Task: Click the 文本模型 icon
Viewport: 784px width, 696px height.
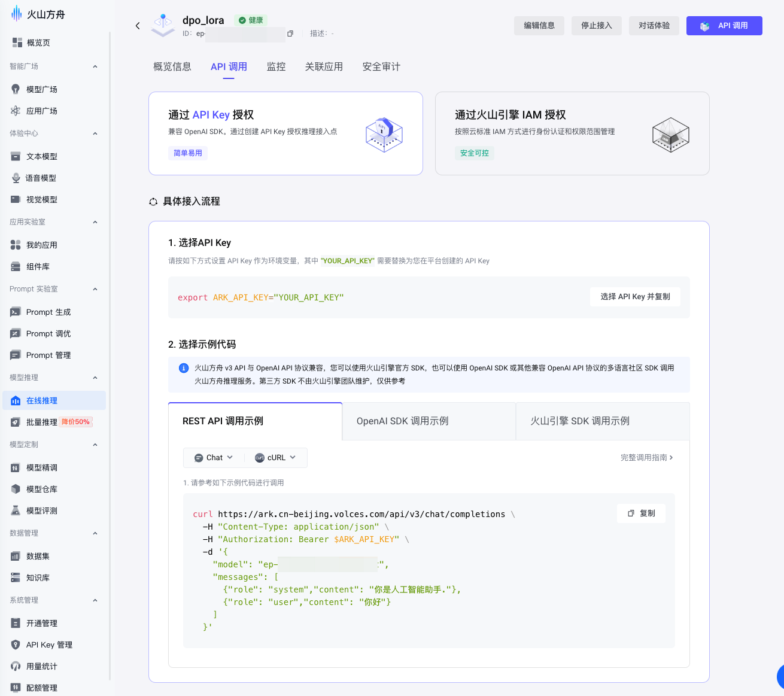Action: 16,156
